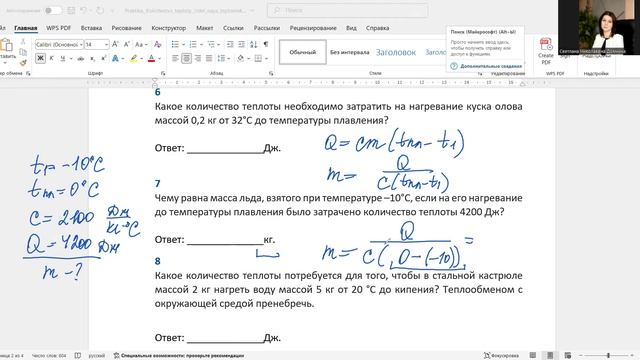Click the Numbering list icon
Image resolution: width=640 pixels, height=360 pixels.
193,44
